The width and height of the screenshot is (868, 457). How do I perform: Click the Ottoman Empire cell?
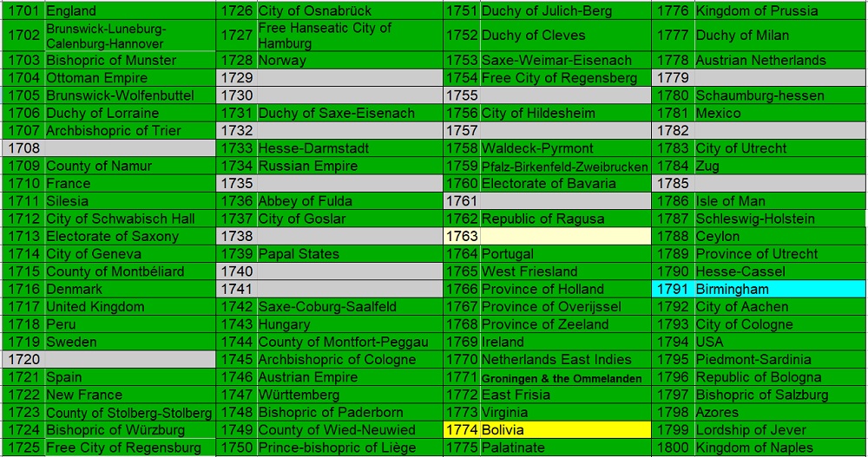pos(129,78)
